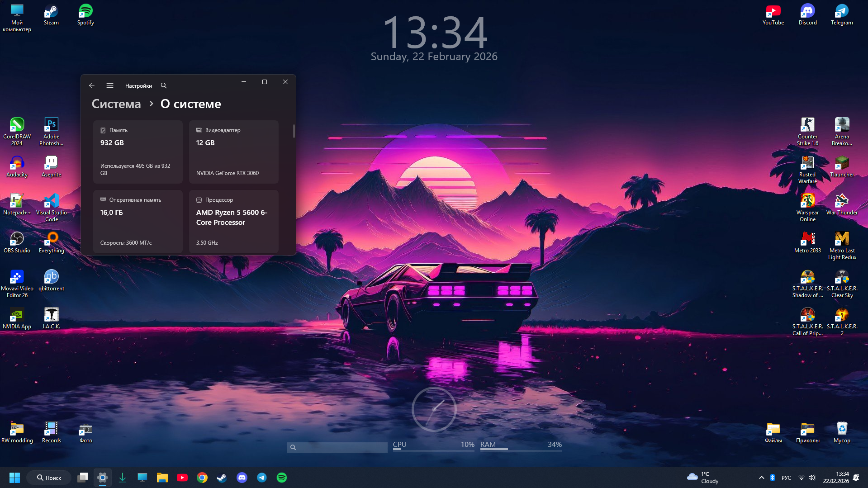
Task: Open Мусор recycle bin icon
Action: tap(842, 432)
